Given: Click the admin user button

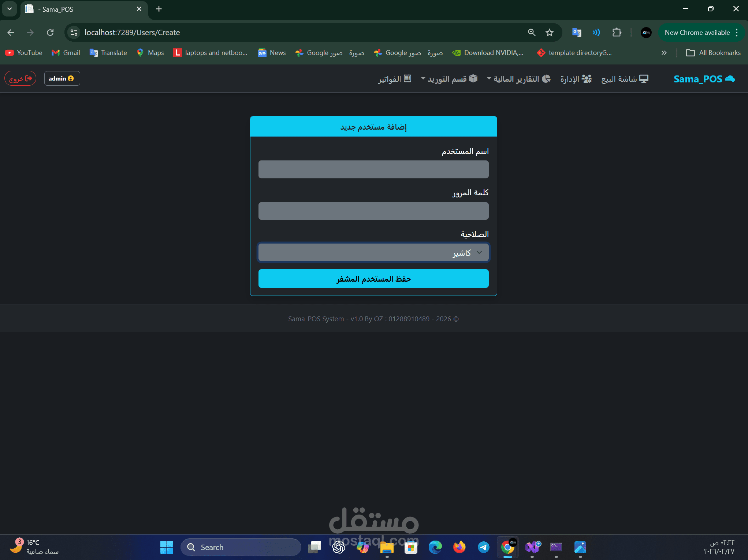Looking at the screenshot, I should click(62, 78).
